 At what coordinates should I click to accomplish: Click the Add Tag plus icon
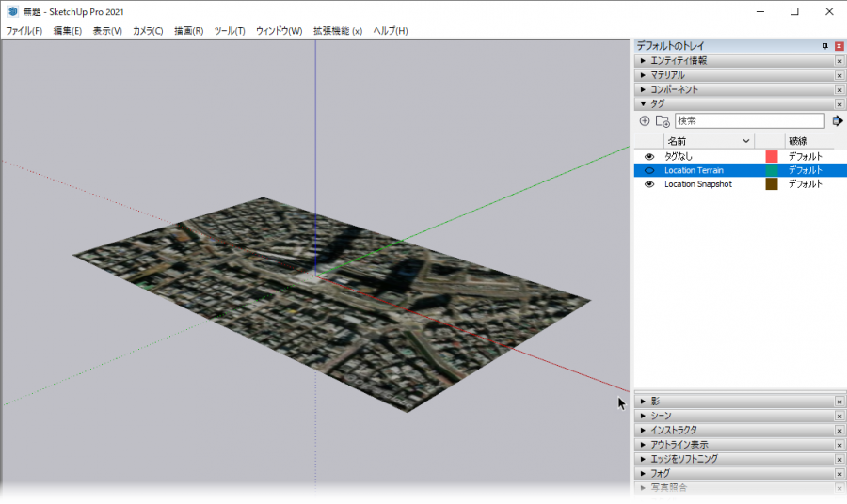(645, 121)
